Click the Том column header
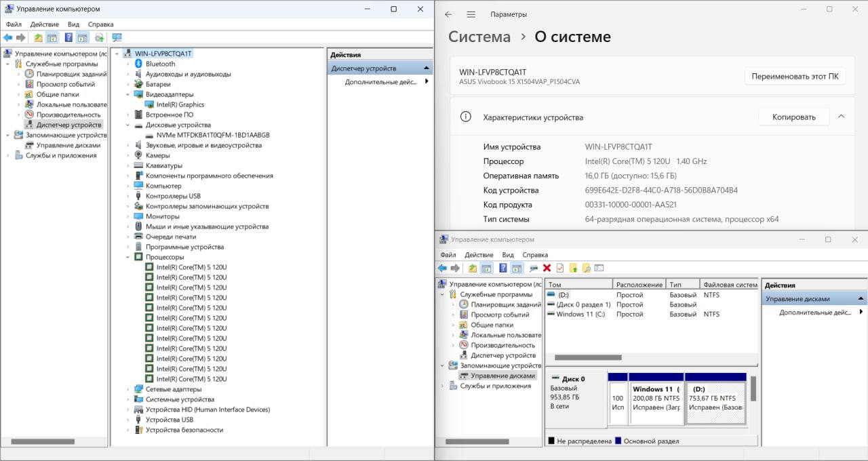868x461 pixels. [x=578, y=285]
